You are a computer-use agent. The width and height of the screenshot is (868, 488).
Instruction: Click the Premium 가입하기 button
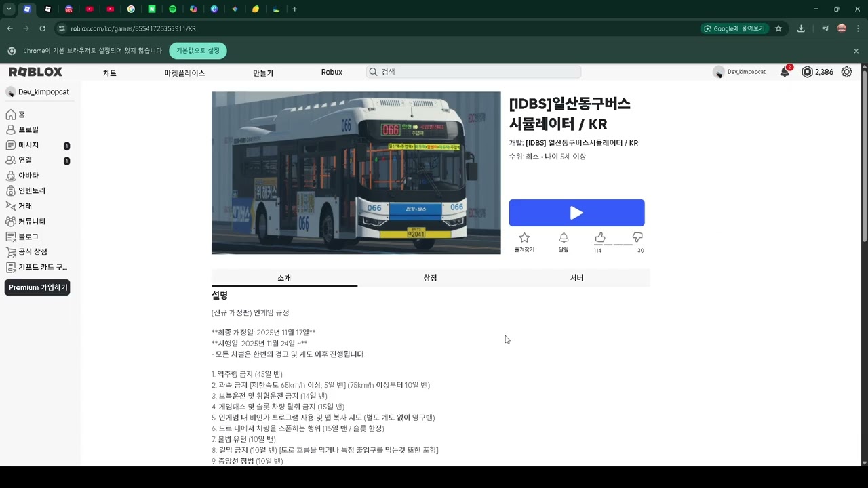[37, 287]
